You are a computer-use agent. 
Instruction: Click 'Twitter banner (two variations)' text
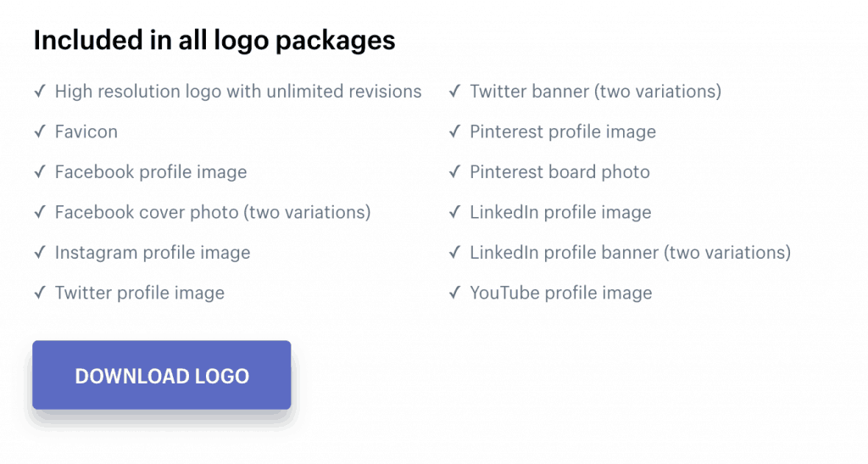point(596,92)
